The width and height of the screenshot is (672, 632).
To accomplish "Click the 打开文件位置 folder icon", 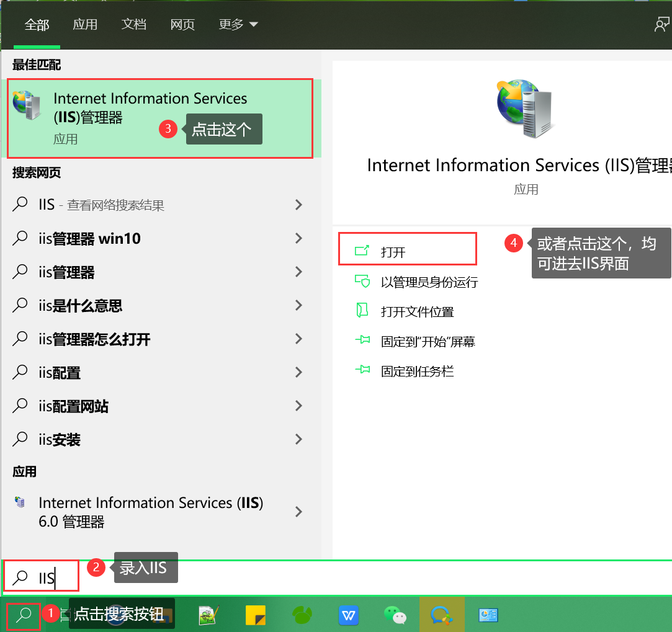I will (362, 310).
